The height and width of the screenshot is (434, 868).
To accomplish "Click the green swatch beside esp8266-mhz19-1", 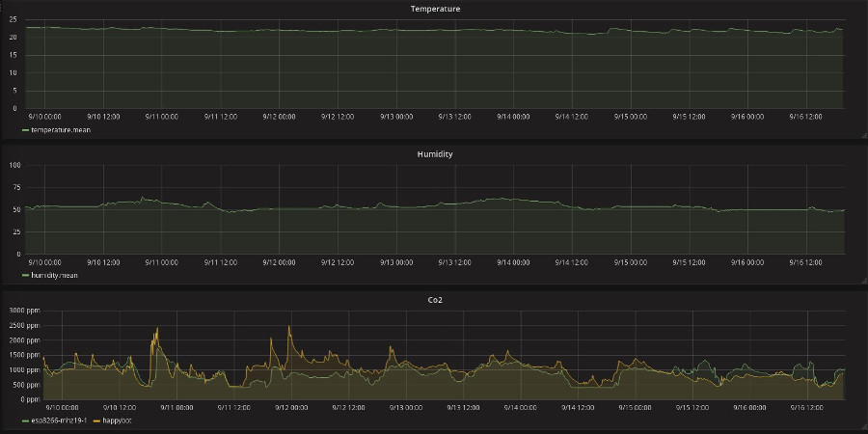I will 25,420.
